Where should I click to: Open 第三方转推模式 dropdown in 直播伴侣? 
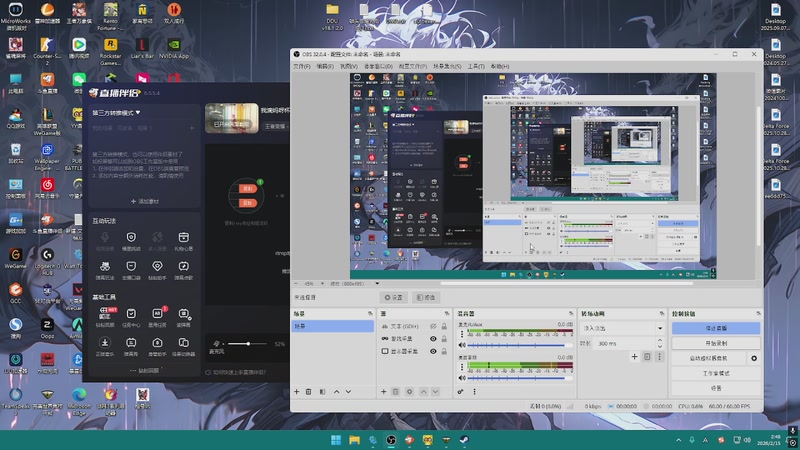(x=116, y=113)
